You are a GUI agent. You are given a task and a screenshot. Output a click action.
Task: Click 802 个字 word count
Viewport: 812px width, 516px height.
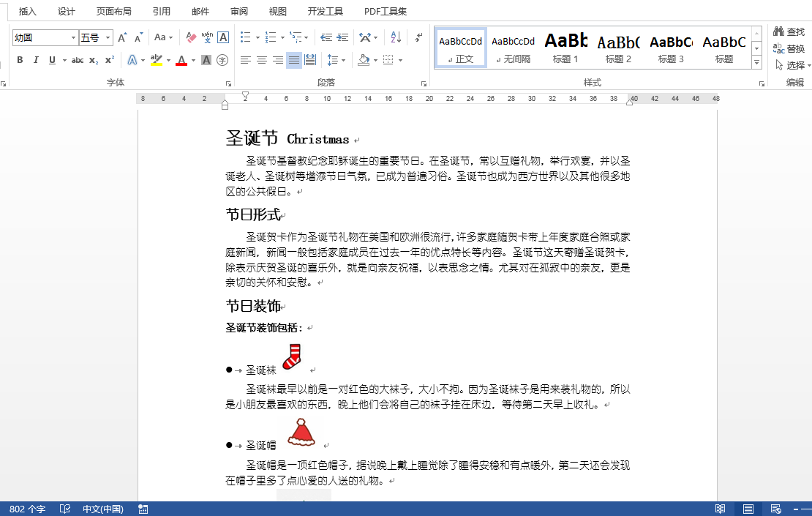tap(28, 509)
